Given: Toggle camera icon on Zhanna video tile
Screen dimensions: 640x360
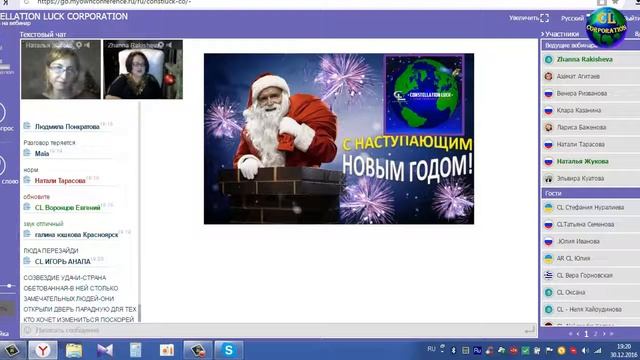Looking at the screenshot, I should (161, 45).
